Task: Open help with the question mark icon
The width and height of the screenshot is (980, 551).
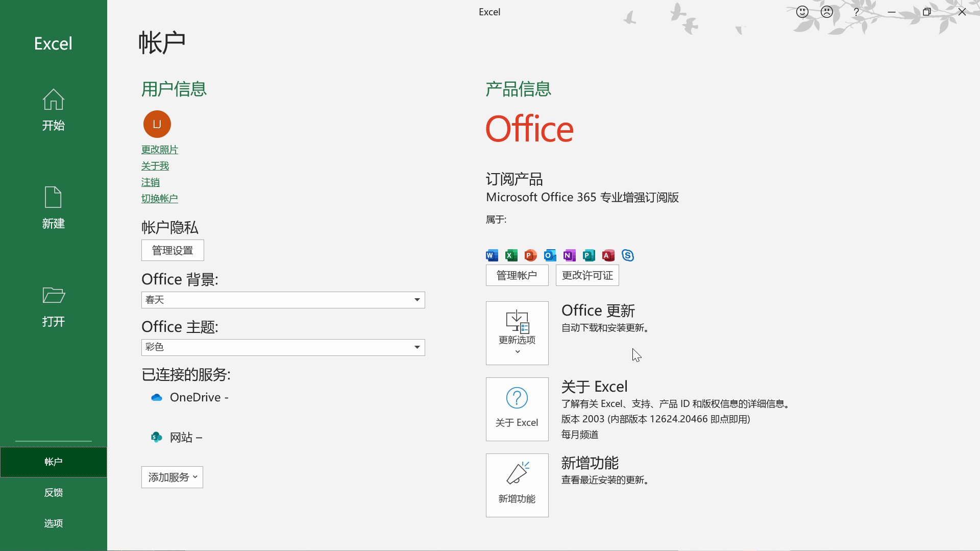Action: pyautogui.click(x=856, y=12)
